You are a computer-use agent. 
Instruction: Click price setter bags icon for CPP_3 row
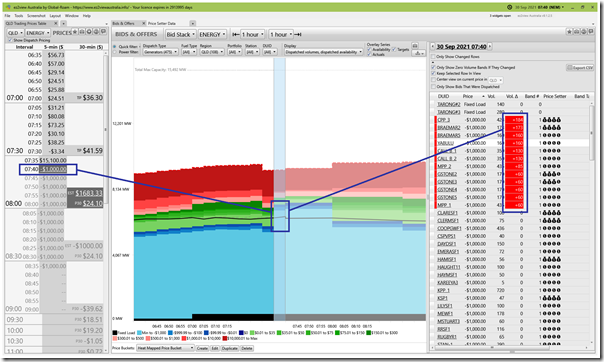[x=552, y=120]
